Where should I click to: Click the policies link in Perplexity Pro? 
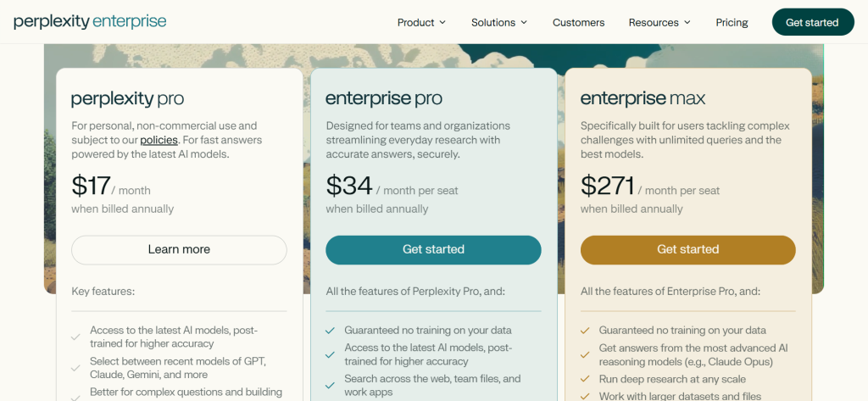pyautogui.click(x=159, y=140)
